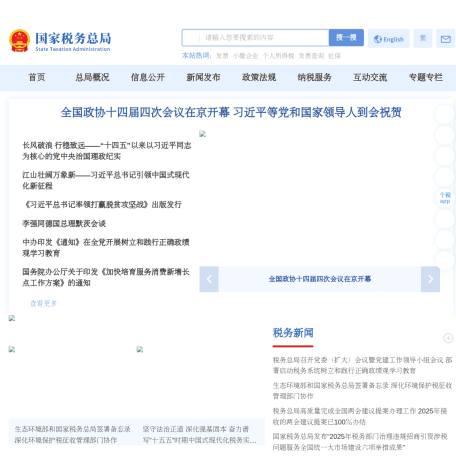This screenshot has height=456, width=456.
Task: Open article 江山壮阔万象新
Action: (106, 180)
